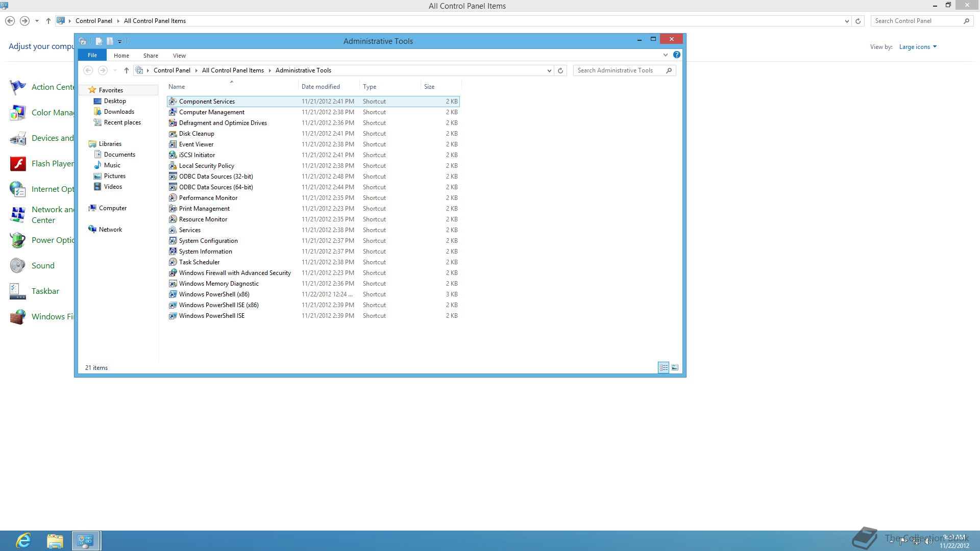Click the Windows Memory Diagnostic icon
Viewport: 980px width, 551px height.
(x=173, y=284)
